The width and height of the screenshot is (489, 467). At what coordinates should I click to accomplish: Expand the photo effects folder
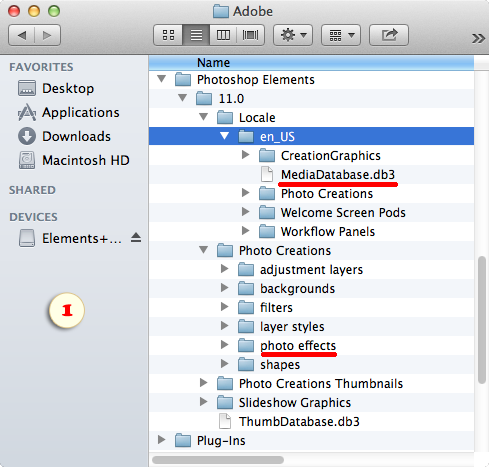click(x=225, y=345)
